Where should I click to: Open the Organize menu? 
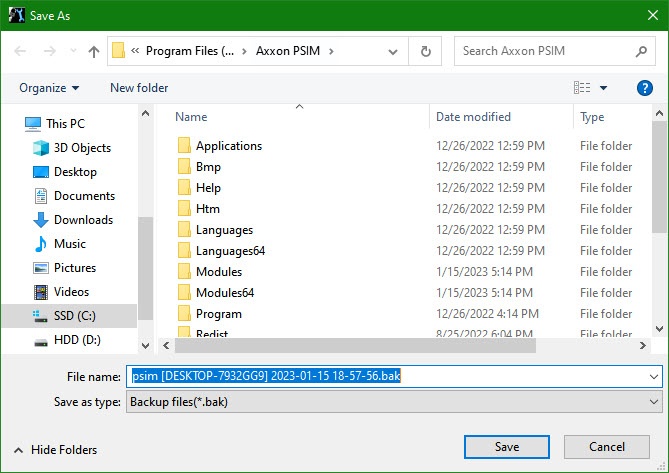[49, 88]
